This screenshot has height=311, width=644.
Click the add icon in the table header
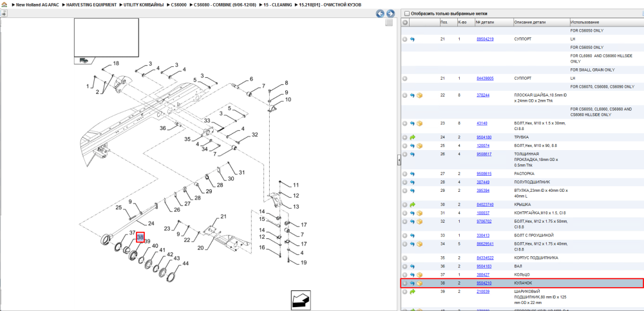405,22
